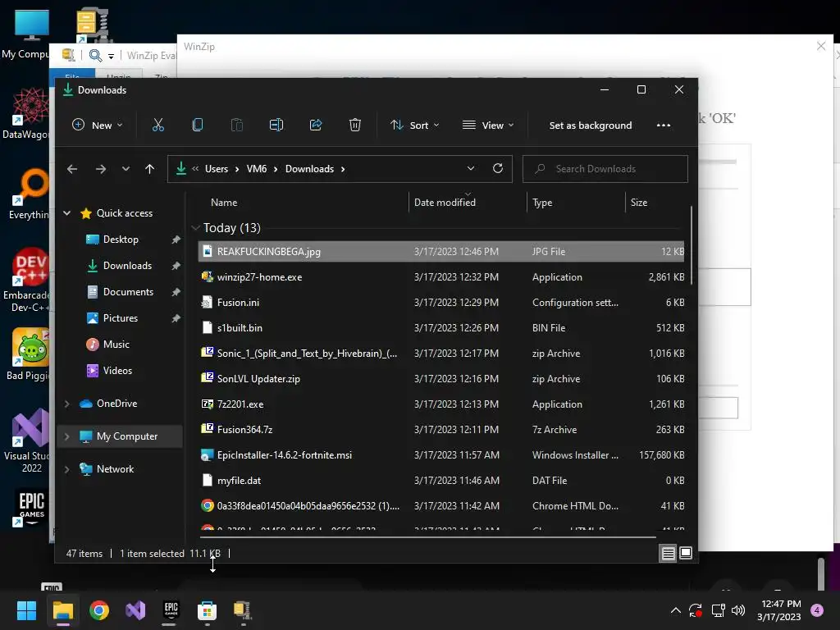The height and width of the screenshot is (630, 840).
Task: Open Google Chrome from the taskbar
Action: pos(99,610)
